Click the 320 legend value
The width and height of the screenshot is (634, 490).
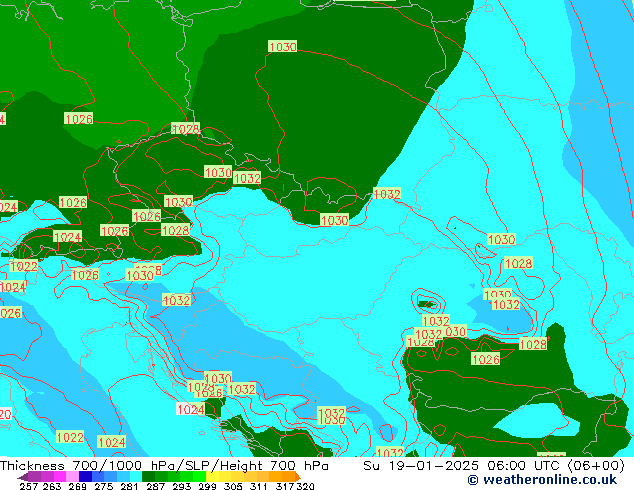point(305,486)
